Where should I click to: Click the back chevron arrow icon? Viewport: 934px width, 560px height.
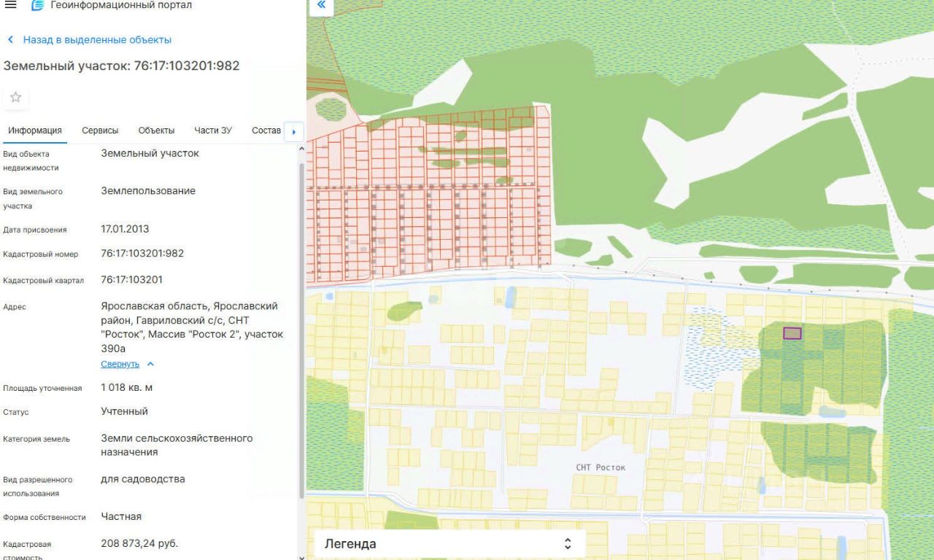(x=10, y=40)
